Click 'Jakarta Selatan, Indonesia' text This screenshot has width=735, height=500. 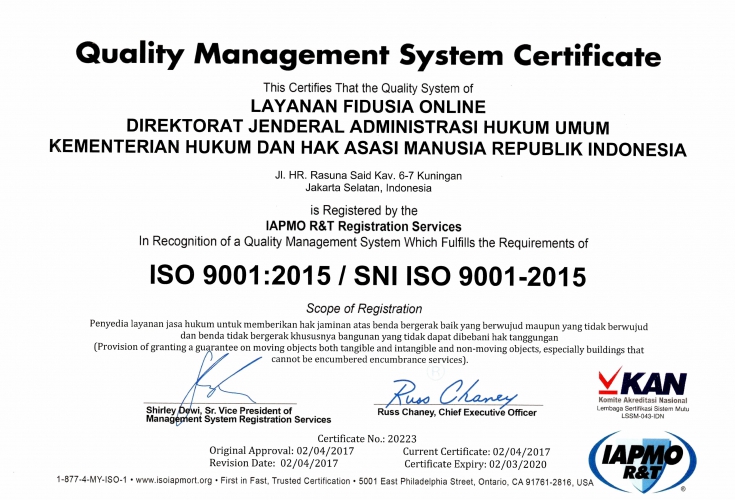[x=368, y=188]
